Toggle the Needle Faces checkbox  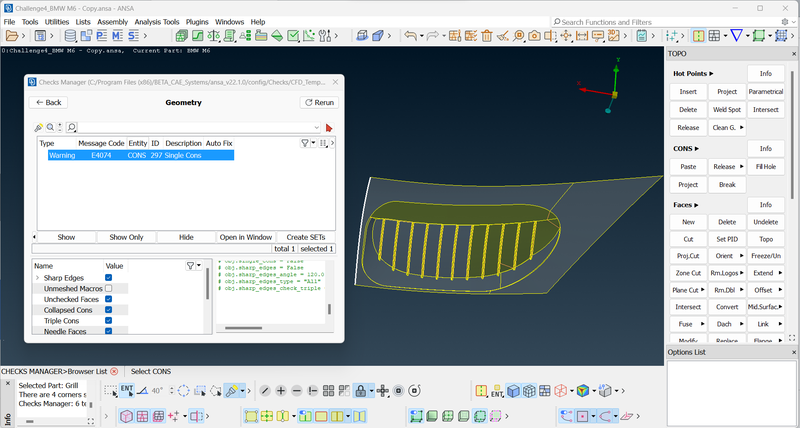(x=108, y=331)
